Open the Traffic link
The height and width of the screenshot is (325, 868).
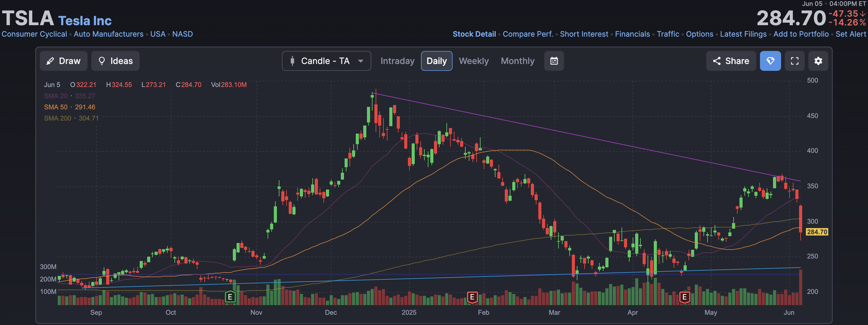(x=668, y=34)
